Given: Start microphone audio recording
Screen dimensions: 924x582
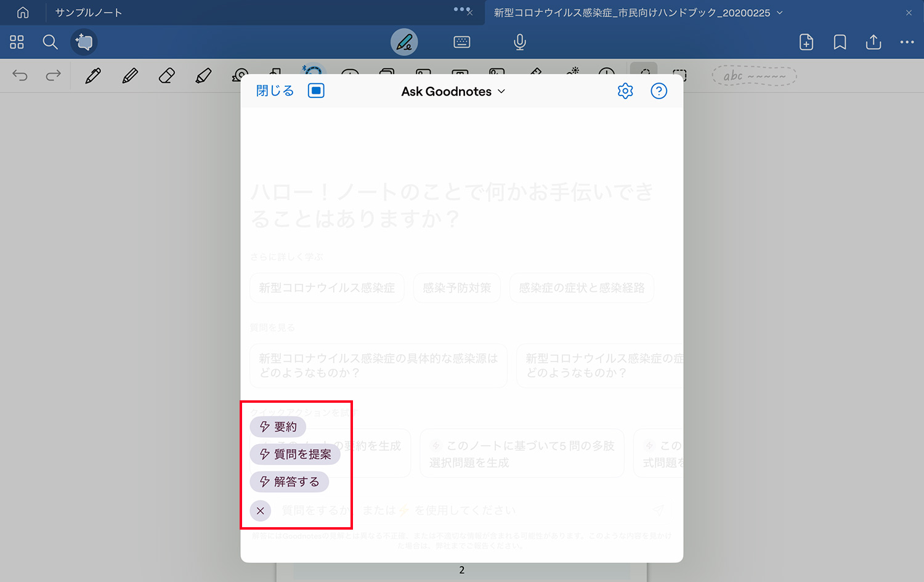Looking at the screenshot, I should (x=520, y=42).
